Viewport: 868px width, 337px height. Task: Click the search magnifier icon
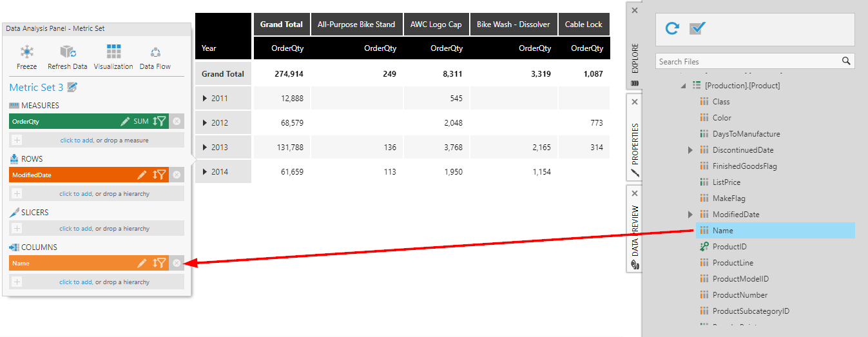coord(846,61)
